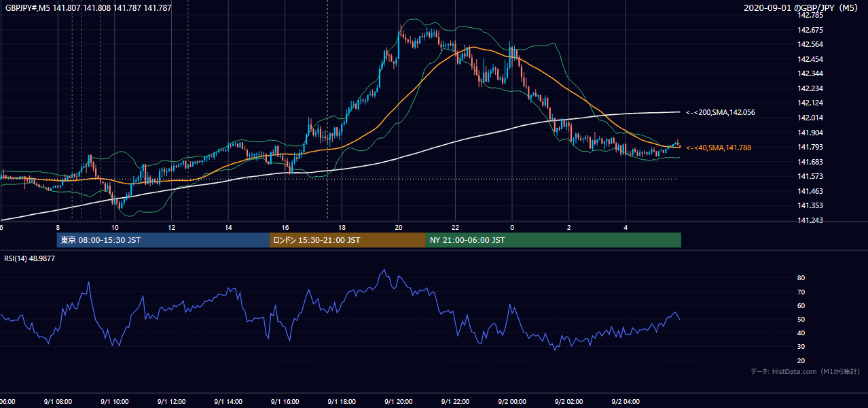
Task: Click hour tick 22 under price chart
Action: [456, 228]
